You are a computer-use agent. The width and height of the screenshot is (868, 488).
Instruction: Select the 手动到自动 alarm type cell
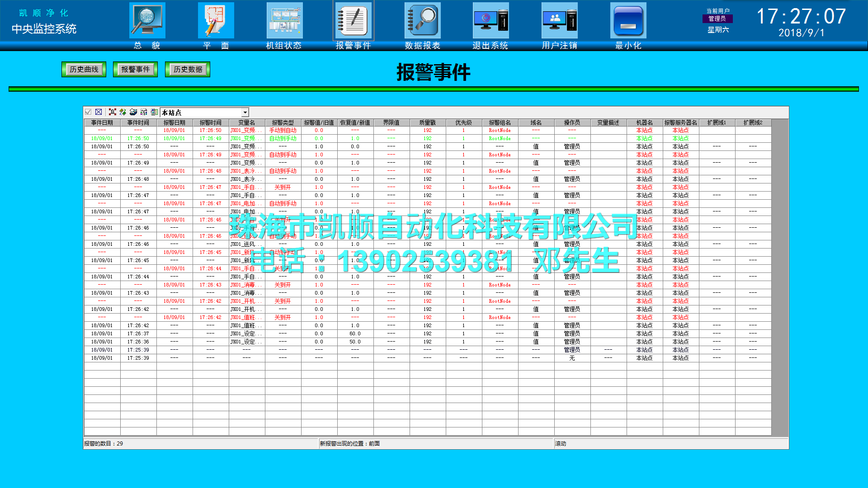pos(283,130)
